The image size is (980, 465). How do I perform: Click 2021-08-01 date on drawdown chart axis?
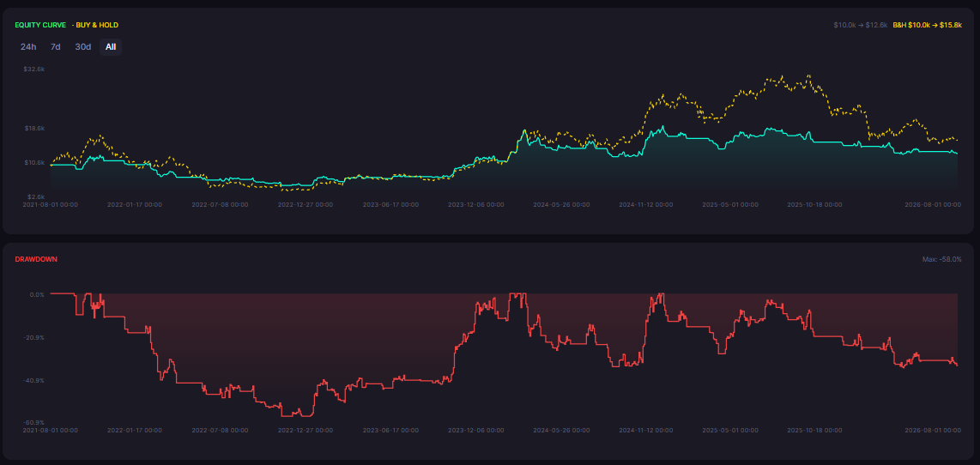(51, 431)
